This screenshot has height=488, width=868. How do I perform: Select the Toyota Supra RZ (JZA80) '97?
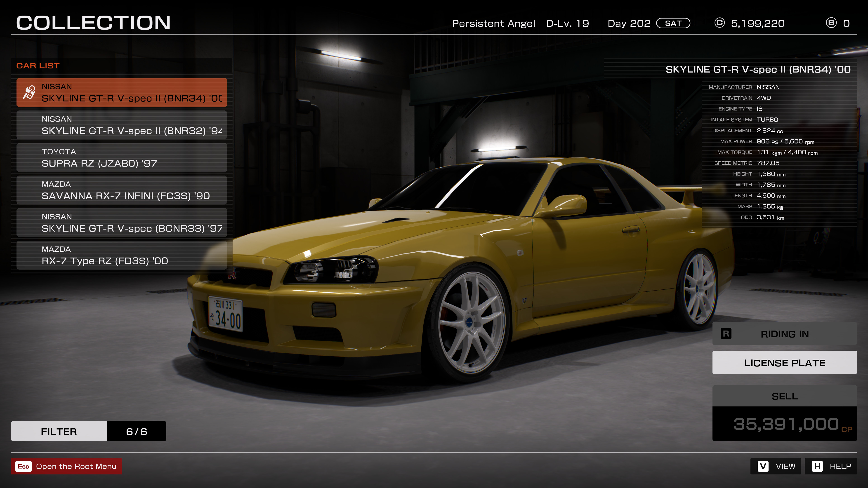tap(122, 158)
